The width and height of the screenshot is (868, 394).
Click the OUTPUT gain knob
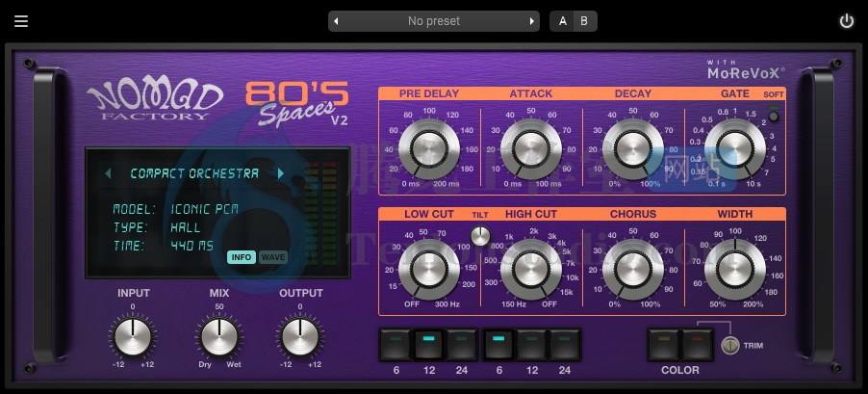(x=300, y=336)
